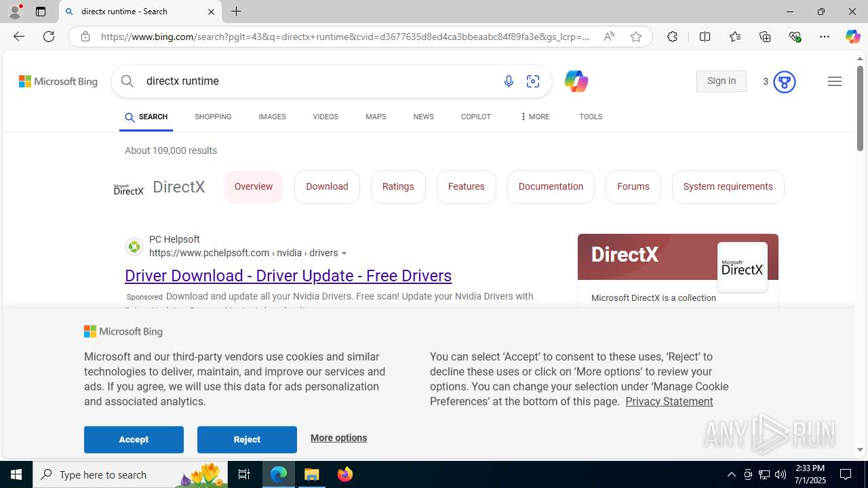Select the System requirements chip

pyautogui.click(x=728, y=187)
